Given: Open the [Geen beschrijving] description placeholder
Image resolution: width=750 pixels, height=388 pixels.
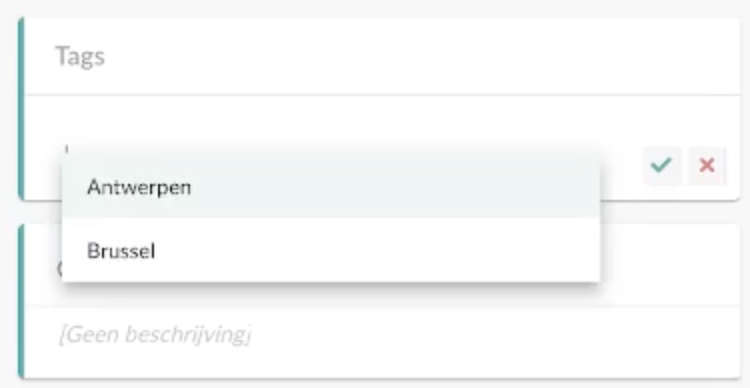Looking at the screenshot, I should (154, 335).
